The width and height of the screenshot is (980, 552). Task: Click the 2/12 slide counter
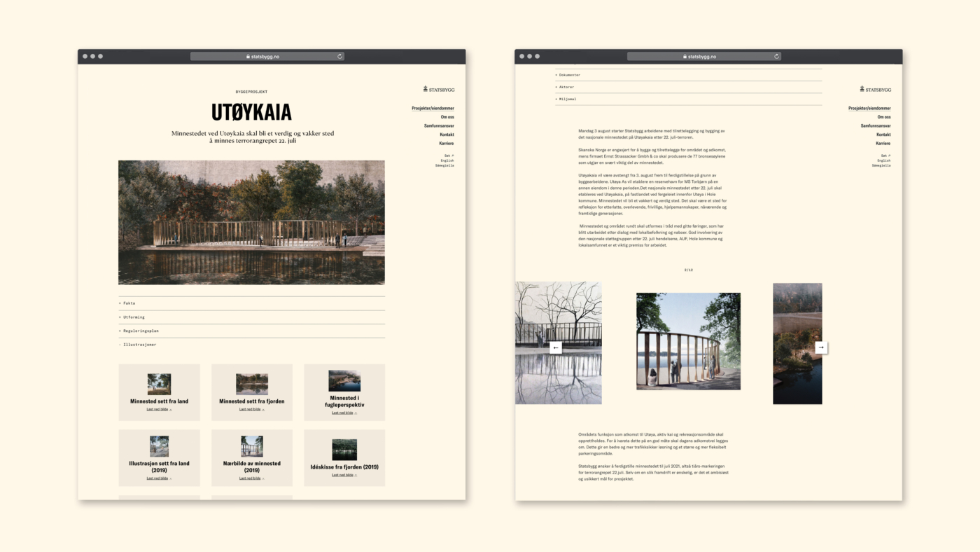pos(688,270)
